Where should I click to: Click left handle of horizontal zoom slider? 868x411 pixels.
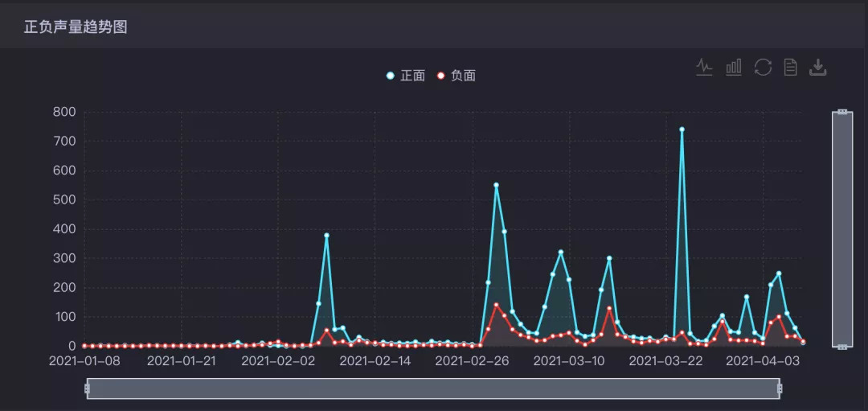pyautogui.click(x=87, y=388)
